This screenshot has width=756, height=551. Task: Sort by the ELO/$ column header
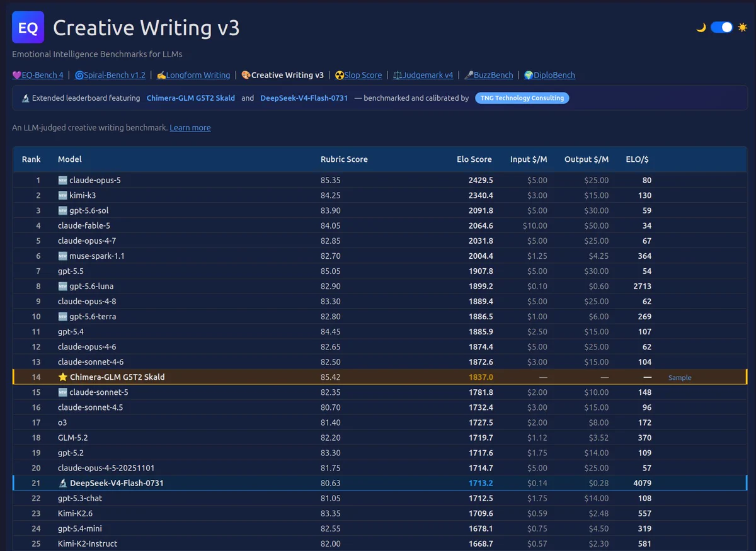637,159
